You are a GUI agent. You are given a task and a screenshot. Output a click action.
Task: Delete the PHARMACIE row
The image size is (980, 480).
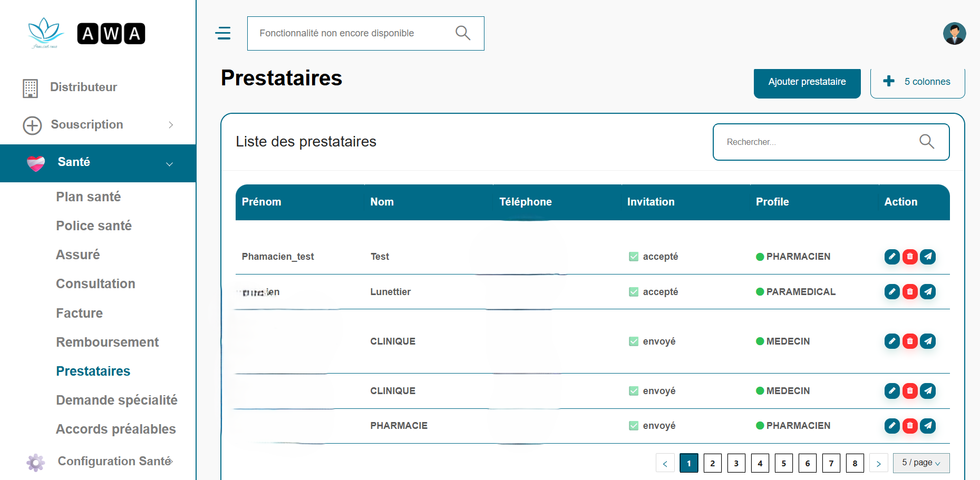coord(910,426)
